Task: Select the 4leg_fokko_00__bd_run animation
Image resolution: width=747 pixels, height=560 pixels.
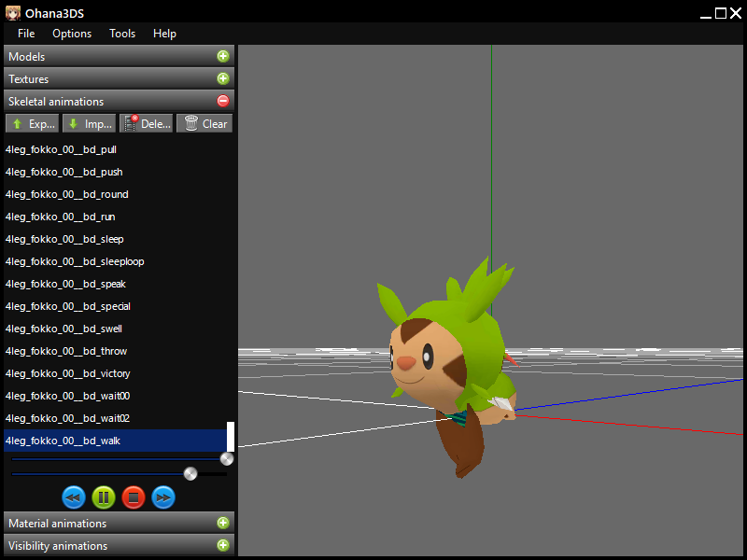Action: point(61,217)
